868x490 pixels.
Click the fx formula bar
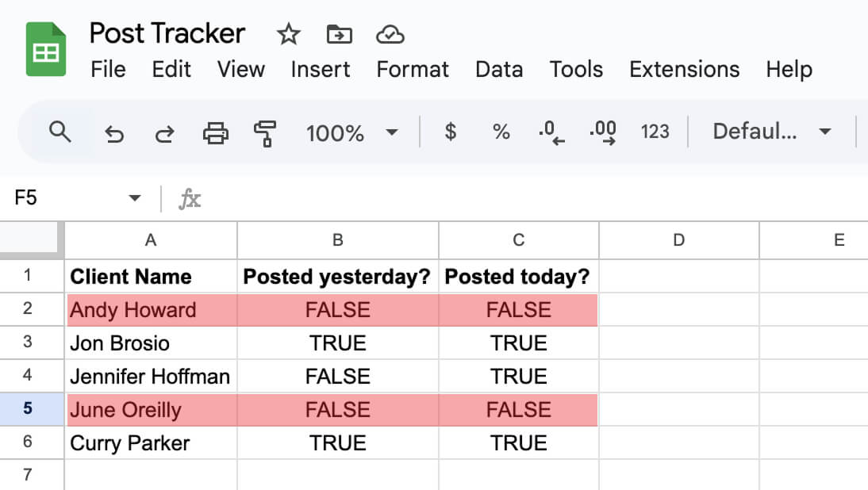[x=189, y=199]
